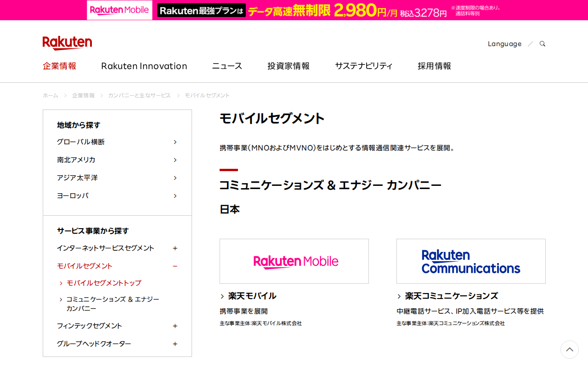
Task: Click the カンパニーと主なサービス breadcrumb link
Action: coord(139,95)
